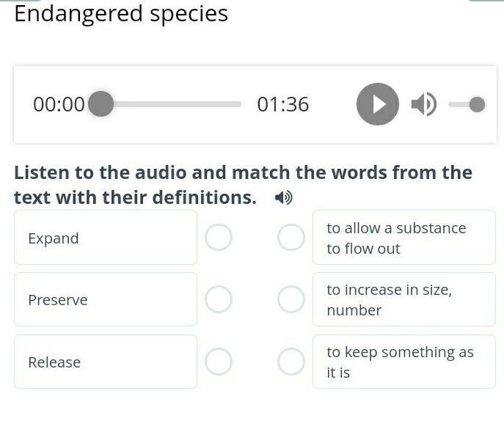Play instruction audio via small speaker icon

click(x=284, y=197)
